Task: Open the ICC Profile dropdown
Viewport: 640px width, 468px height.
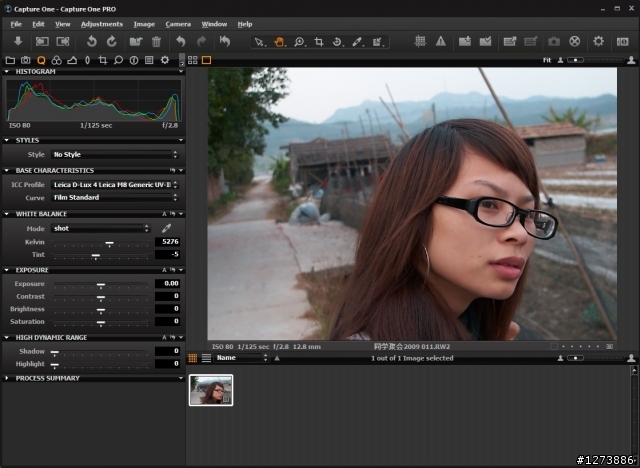Action: point(115,185)
